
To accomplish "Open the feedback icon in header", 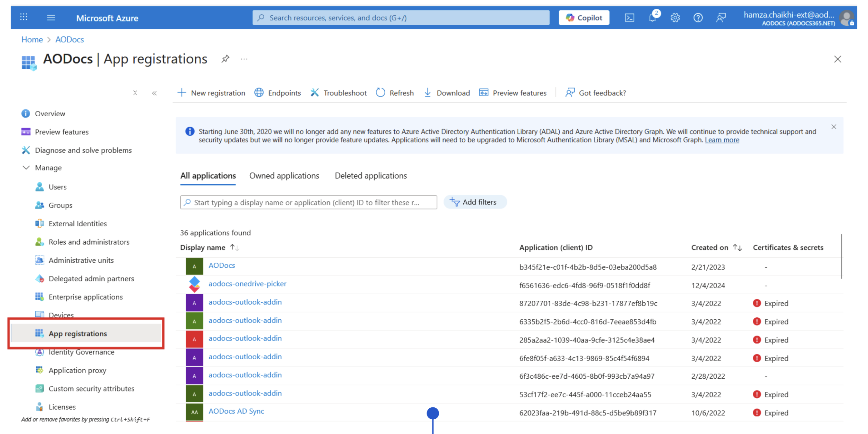I will point(721,18).
